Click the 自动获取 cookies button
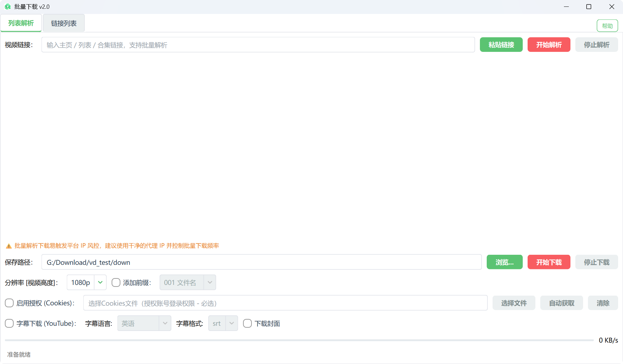The image size is (623, 364). [x=561, y=303]
